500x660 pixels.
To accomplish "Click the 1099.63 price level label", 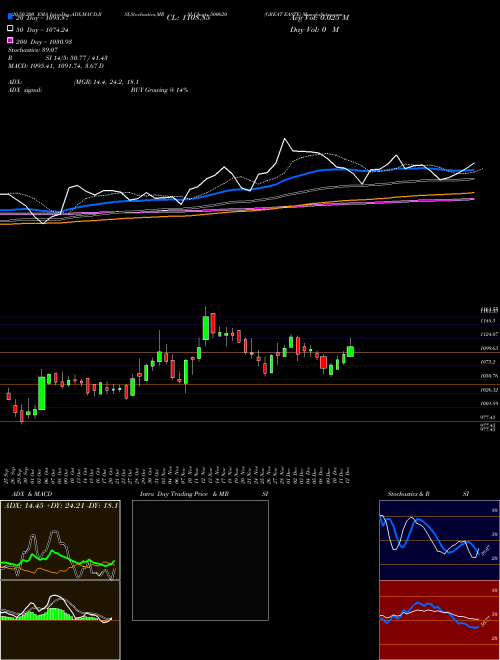I will [489, 348].
